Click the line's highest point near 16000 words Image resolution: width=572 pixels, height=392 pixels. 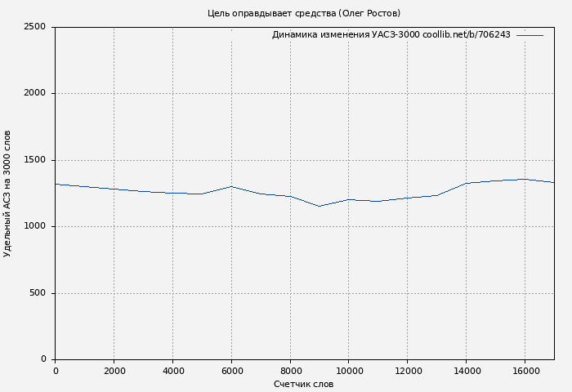[x=525, y=179]
